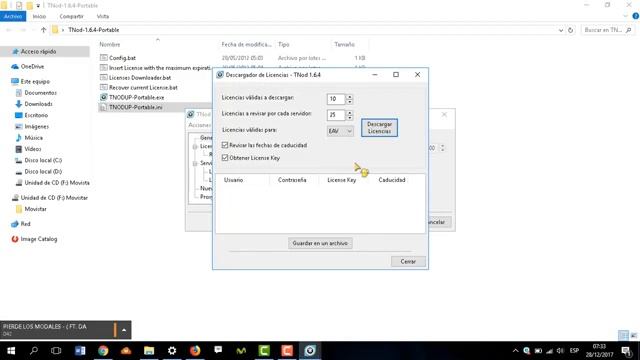This screenshot has width=640, height=360.
Task: Select TNODUP-Portable.exe file icon
Action: [x=104, y=97]
